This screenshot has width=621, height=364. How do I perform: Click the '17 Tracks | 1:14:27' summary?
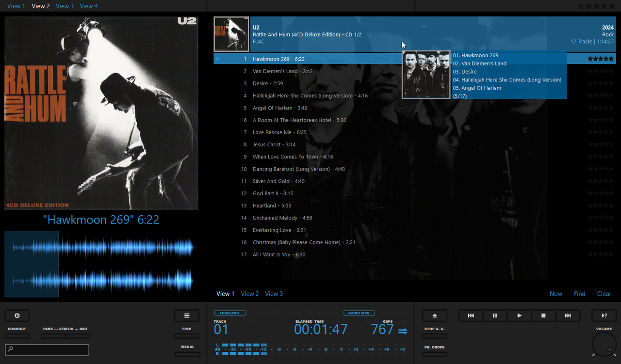pos(592,42)
